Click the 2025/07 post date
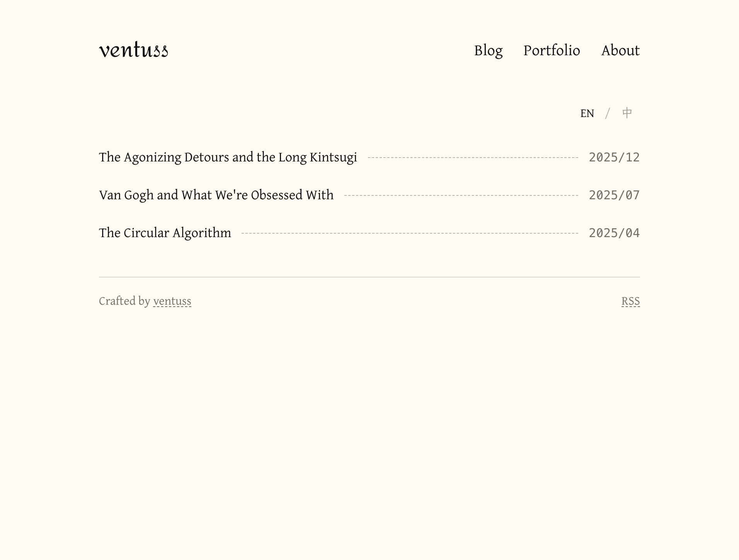Image resolution: width=739 pixels, height=560 pixels. click(x=614, y=195)
